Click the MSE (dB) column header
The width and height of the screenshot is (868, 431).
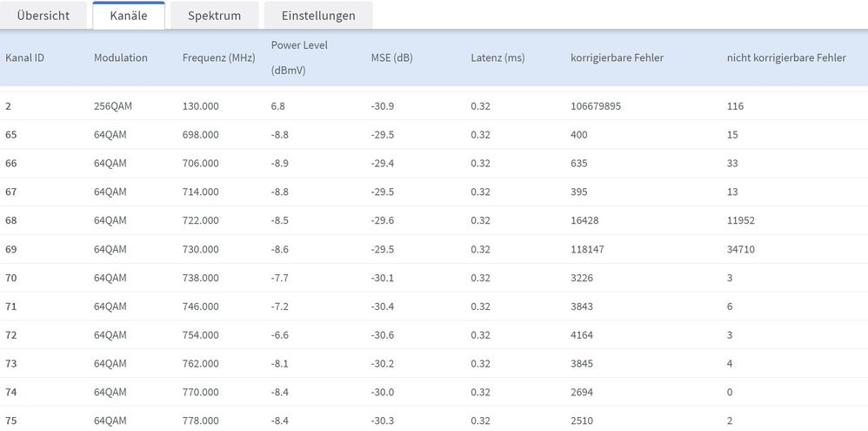(x=391, y=58)
